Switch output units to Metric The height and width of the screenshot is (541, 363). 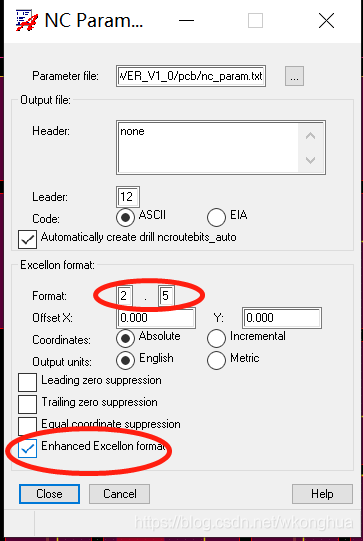point(216,360)
